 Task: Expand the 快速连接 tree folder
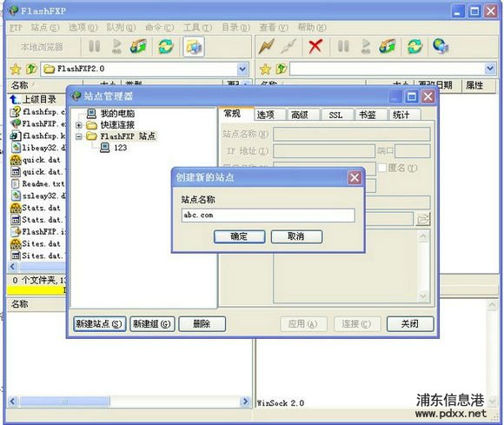pyautogui.click(x=79, y=125)
